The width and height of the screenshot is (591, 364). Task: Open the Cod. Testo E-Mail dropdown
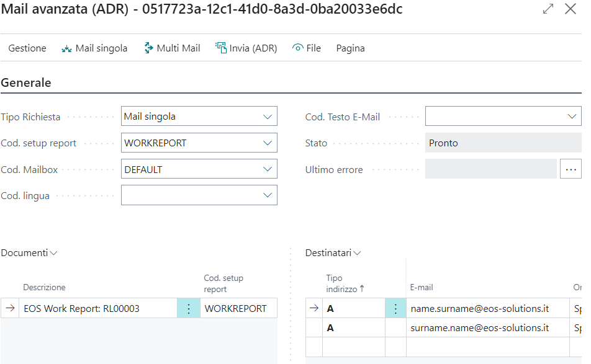(571, 116)
